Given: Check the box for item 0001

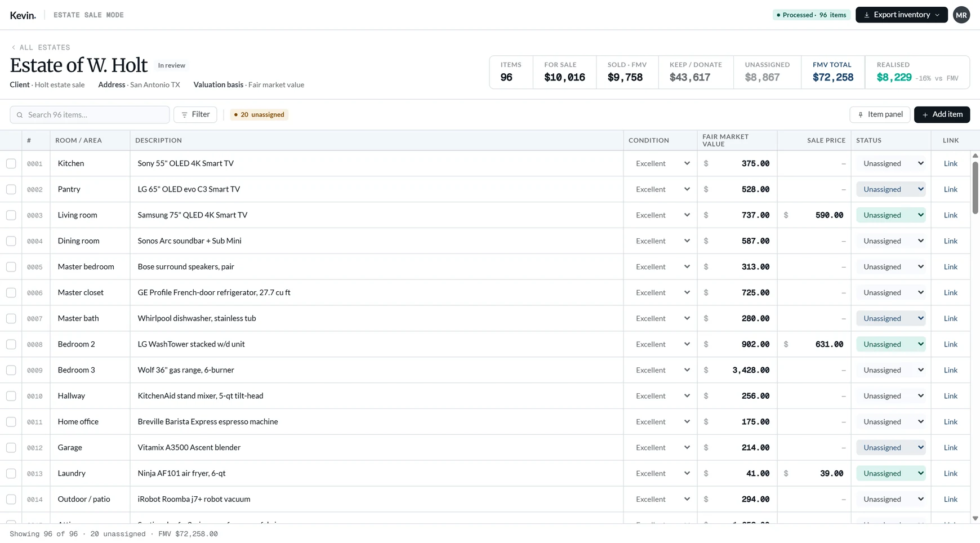Looking at the screenshot, I should click(x=11, y=163).
